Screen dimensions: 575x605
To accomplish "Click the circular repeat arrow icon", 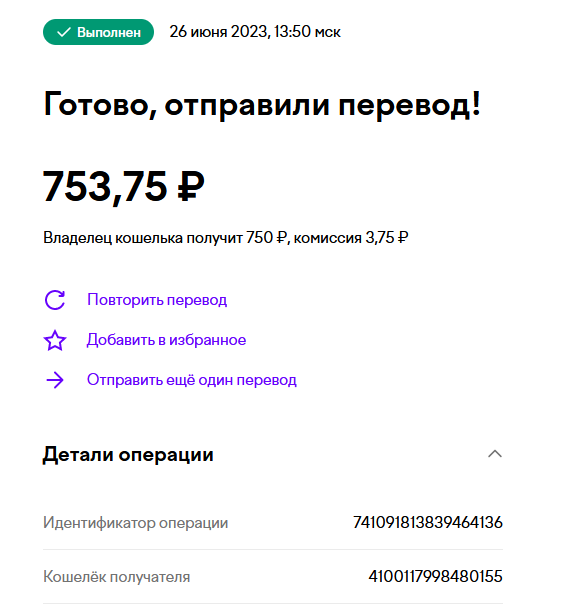I will (55, 300).
